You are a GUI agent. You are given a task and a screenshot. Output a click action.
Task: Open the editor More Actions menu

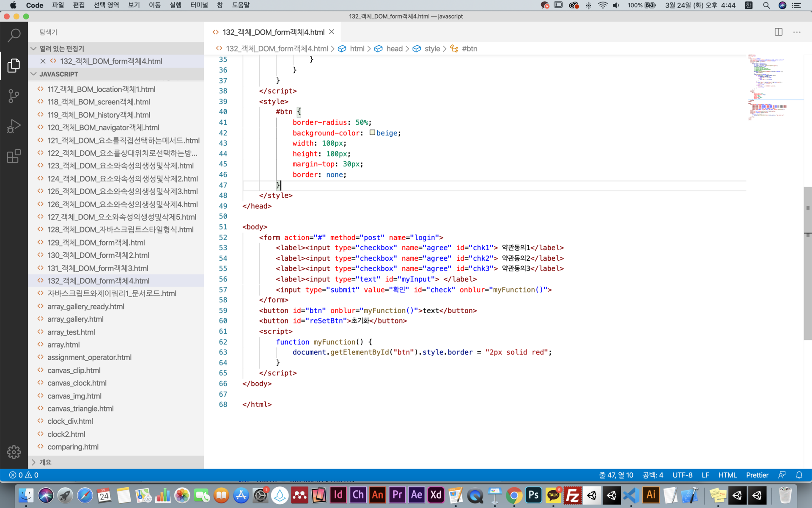(797, 32)
